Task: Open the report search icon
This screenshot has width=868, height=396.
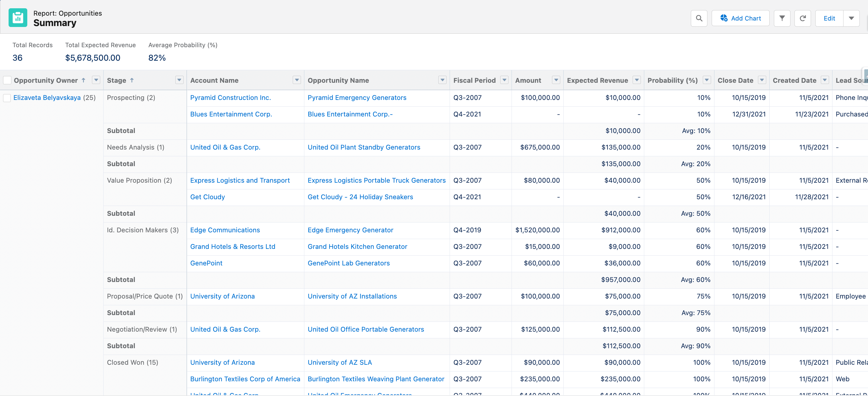Action: 699,18
